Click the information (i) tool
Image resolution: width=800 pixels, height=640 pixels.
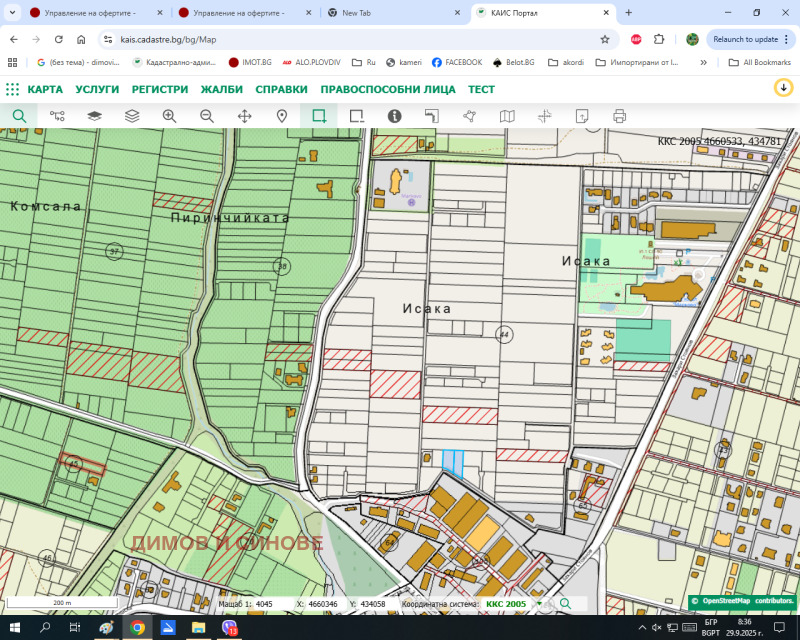[x=394, y=116]
